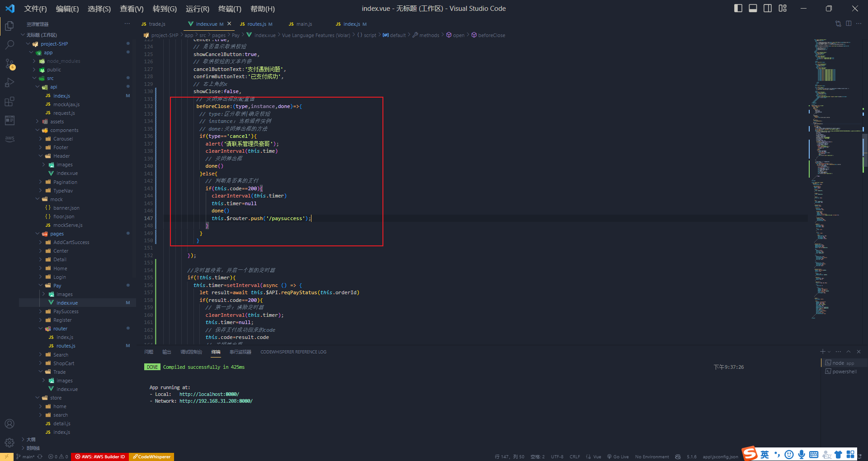Click the remote window indicator in status bar
This screenshot has height=461, width=868.
click(6, 456)
